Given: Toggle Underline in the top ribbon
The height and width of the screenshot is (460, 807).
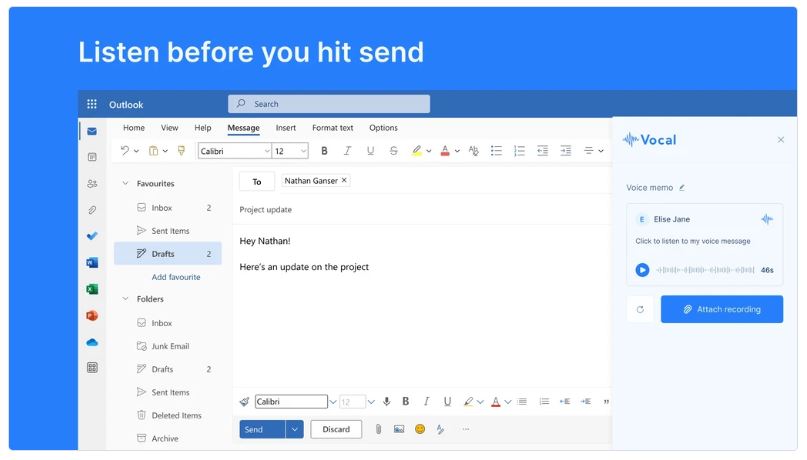Looking at the screenshot, I should click(x=370, y=151).
